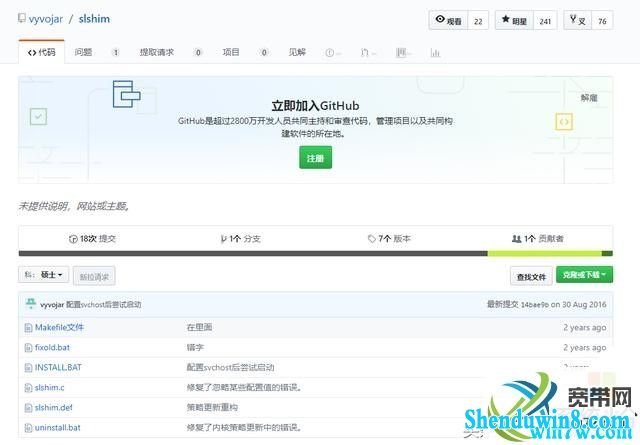Open the Makefile commit message 在里面
Image resolution: width=640 pixels, height=445 pixels.
tap(199, 327)
